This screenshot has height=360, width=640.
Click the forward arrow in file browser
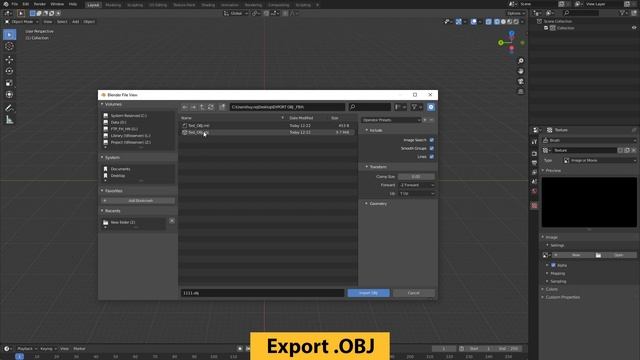point(193,107)
